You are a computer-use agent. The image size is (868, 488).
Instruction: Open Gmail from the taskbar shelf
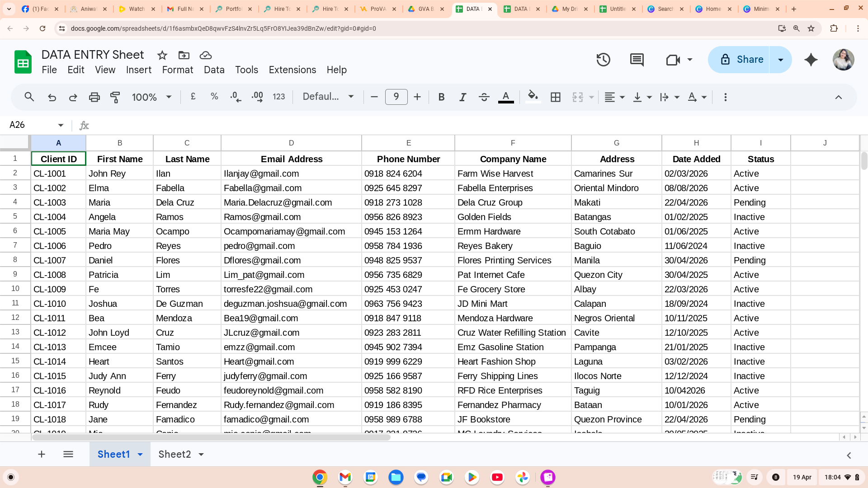click(345, 477)
